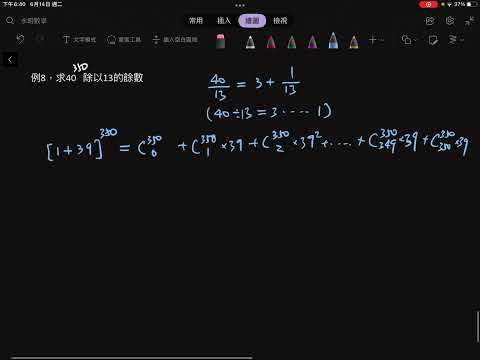Screen dimensions: 480x360
Task: Go back with the left chevron
Action: (x=10, y=60)
